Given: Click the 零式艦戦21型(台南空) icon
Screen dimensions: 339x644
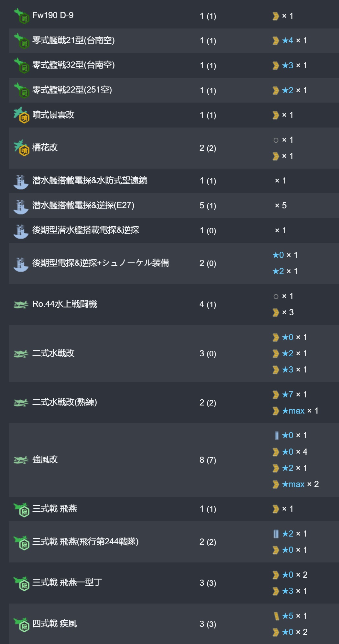Looking at the screenshot, I should tap(22, 41).
